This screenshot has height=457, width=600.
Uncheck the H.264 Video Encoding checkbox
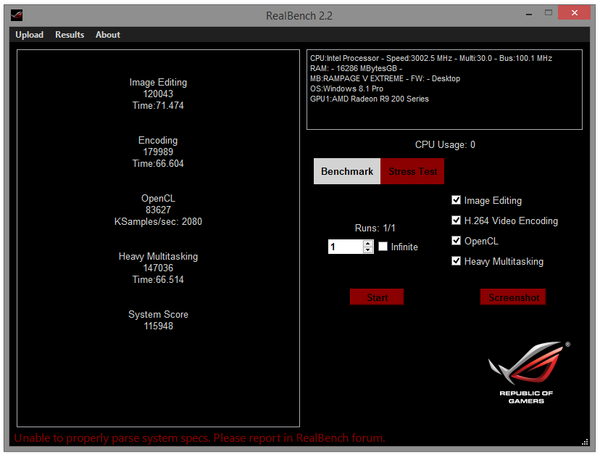[x=456, y=220]
